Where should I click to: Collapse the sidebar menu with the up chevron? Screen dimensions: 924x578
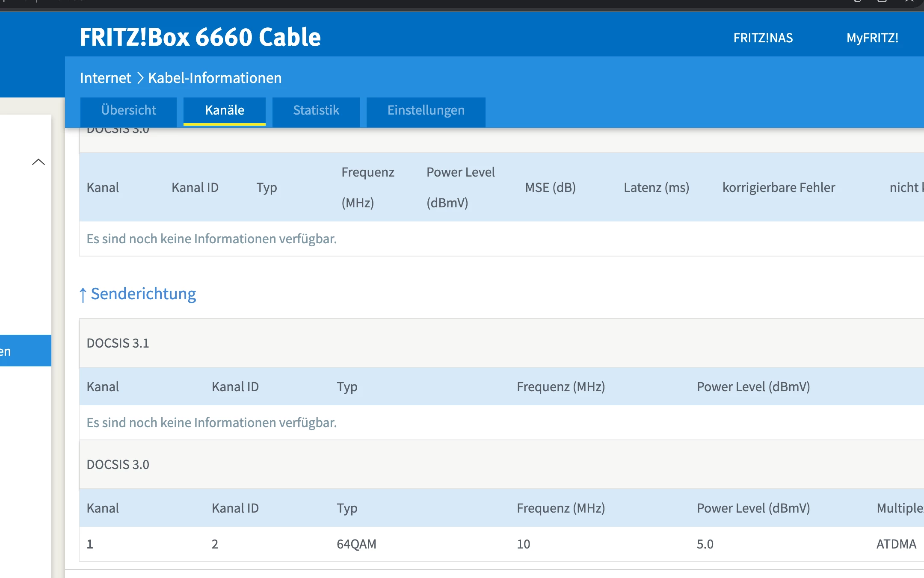[x=38, y=162]
